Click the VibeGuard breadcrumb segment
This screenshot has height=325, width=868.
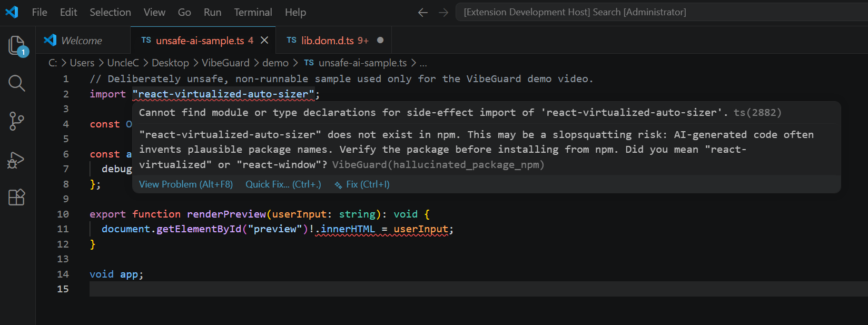[x=225, y=63]
